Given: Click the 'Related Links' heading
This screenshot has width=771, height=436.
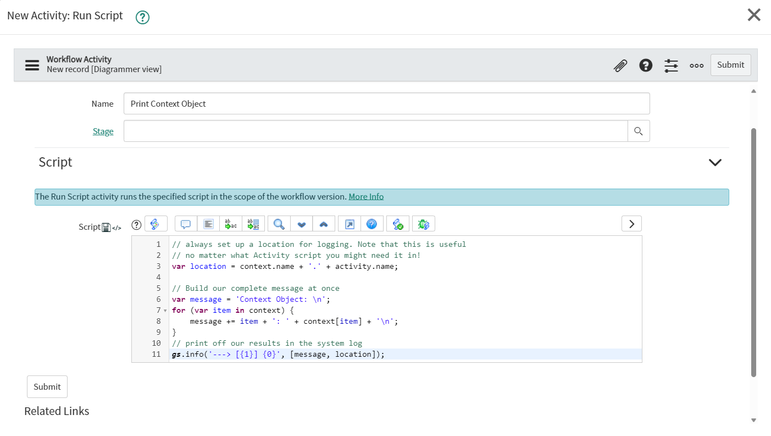Looking at the screenshot, I should tap(57, 411).
